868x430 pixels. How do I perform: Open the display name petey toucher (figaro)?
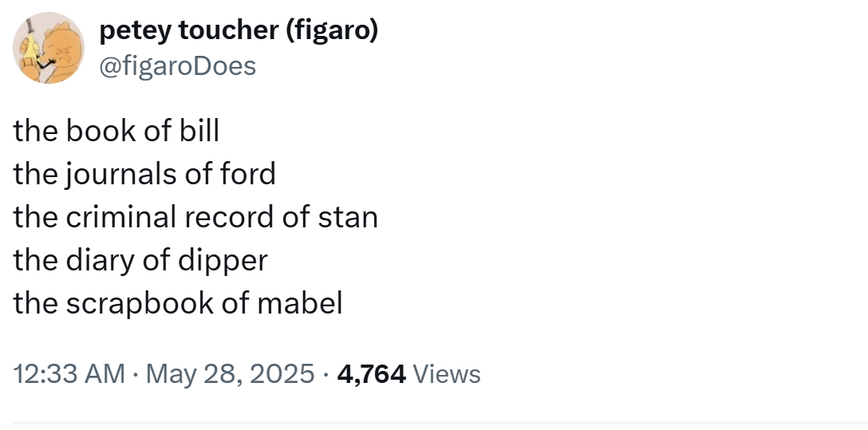tap(239, 30)
